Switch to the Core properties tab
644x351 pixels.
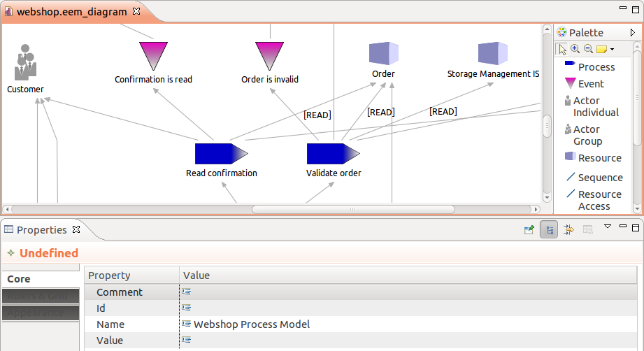pos(41,279)
